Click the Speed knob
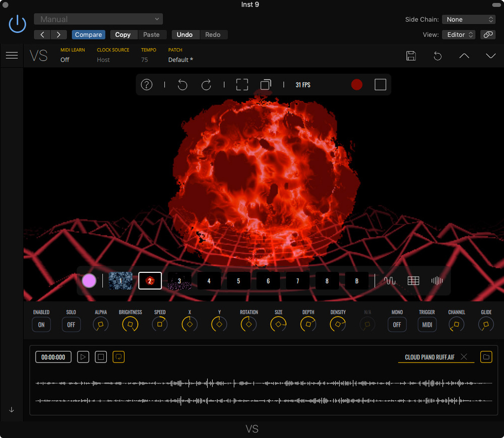The height and width of the screenshot is (438, 504). (x=160, y=324)
